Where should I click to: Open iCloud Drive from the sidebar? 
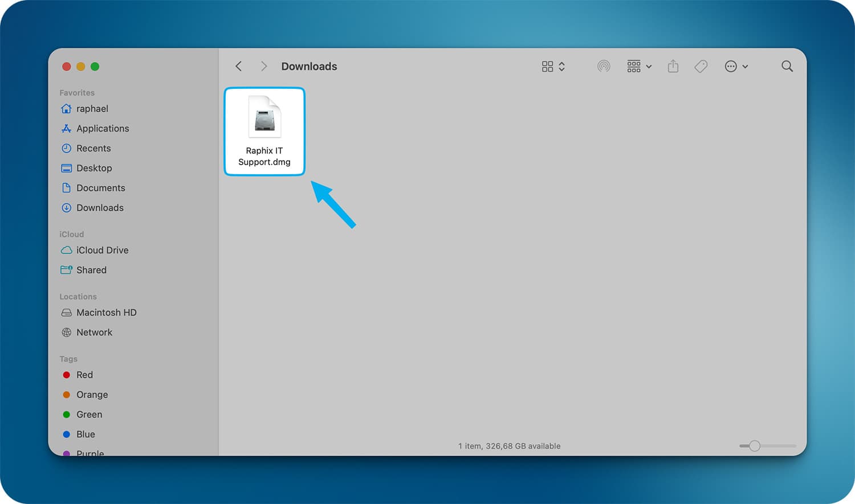102,251
